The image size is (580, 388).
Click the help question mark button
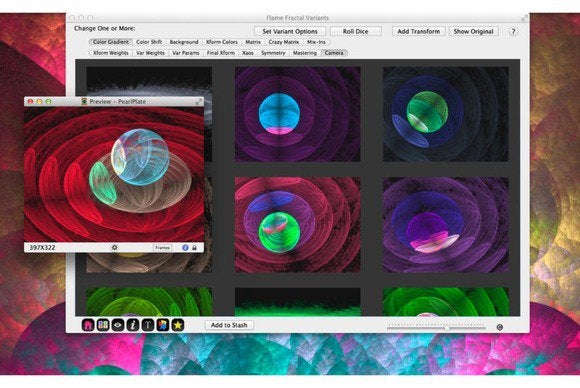coord(513,31)
